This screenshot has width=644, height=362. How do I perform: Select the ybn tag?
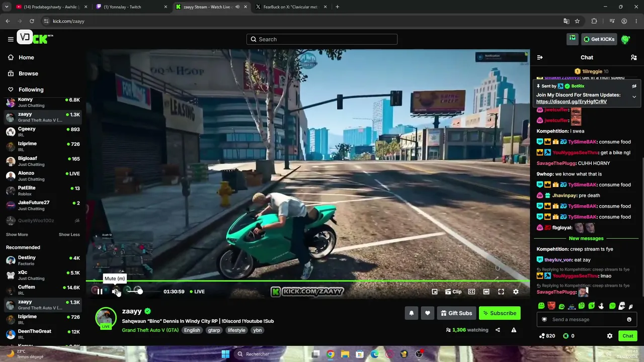coord(258,330)
